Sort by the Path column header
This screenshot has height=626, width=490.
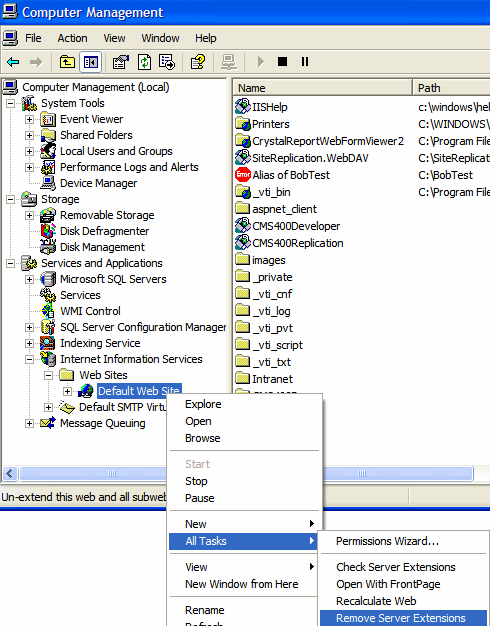click(452, 88)
